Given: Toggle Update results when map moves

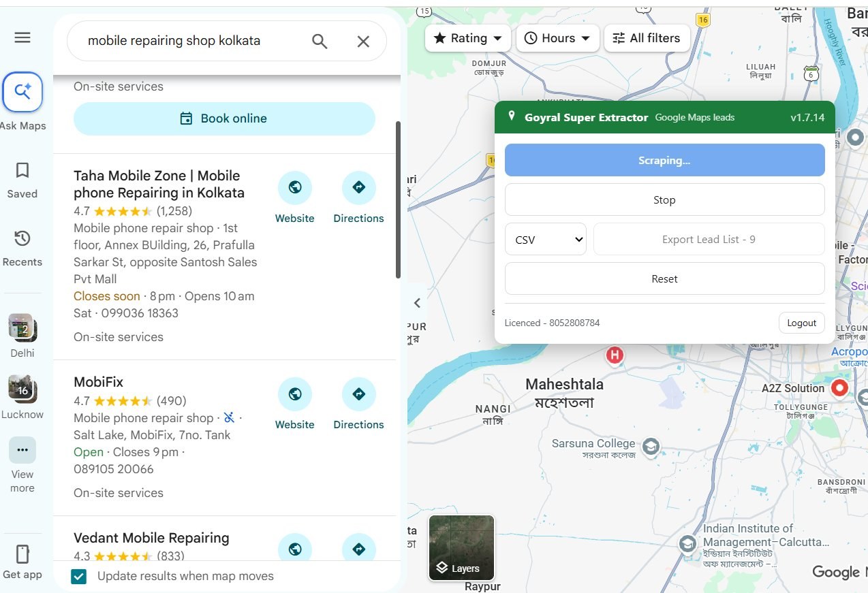Looking at the screenshot, I should pyautogui.click(x=79, y=577).
